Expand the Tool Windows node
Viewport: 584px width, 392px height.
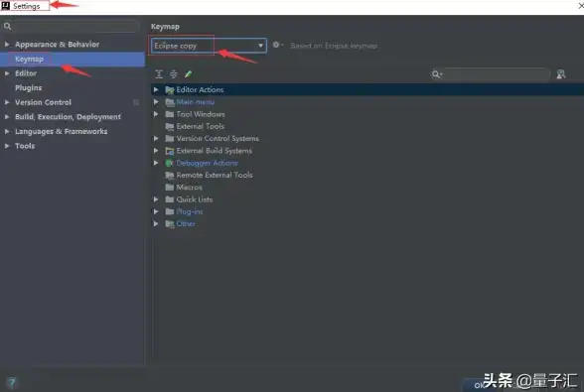pyautogui.click(x=156, y=114)
